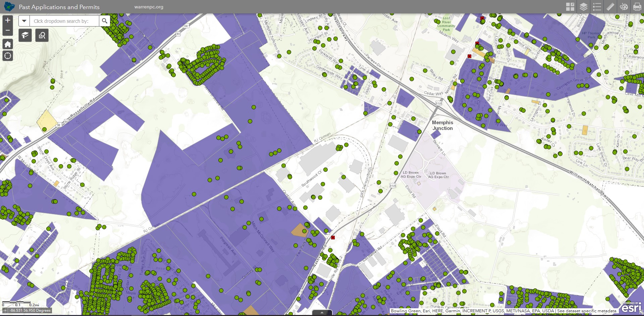Open the Layer List widget

click(584, 6)
